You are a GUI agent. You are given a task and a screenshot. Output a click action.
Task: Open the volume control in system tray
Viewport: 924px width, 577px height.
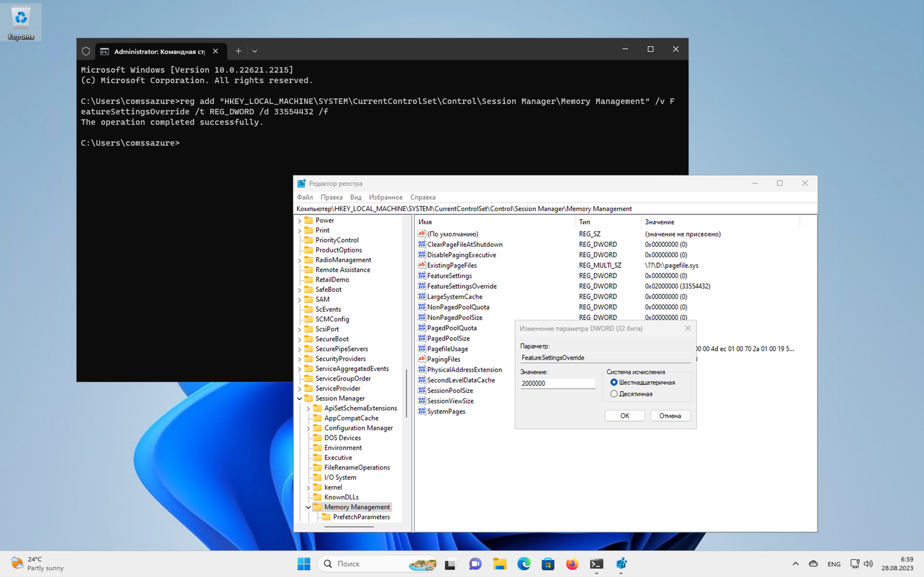click(869, 564)
